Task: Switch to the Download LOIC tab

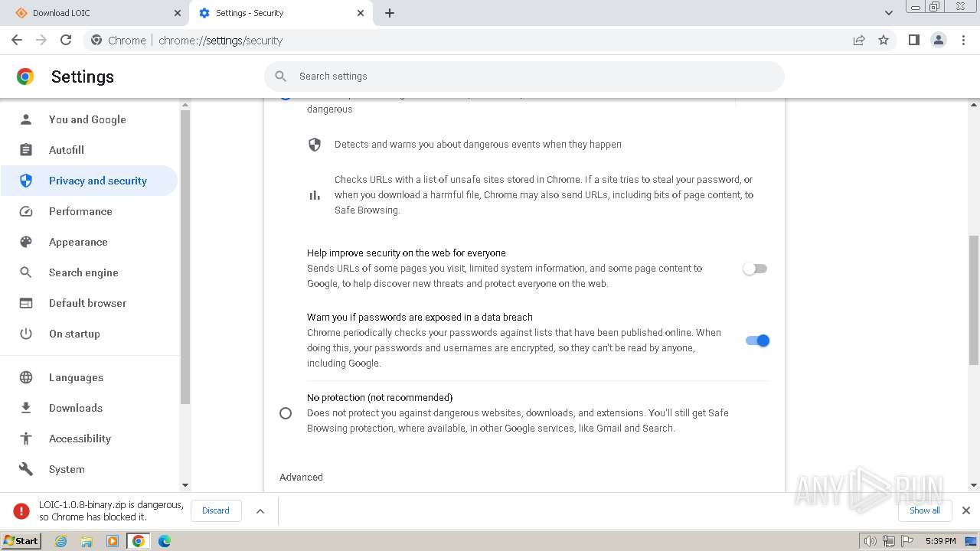Action: [95, 13]
